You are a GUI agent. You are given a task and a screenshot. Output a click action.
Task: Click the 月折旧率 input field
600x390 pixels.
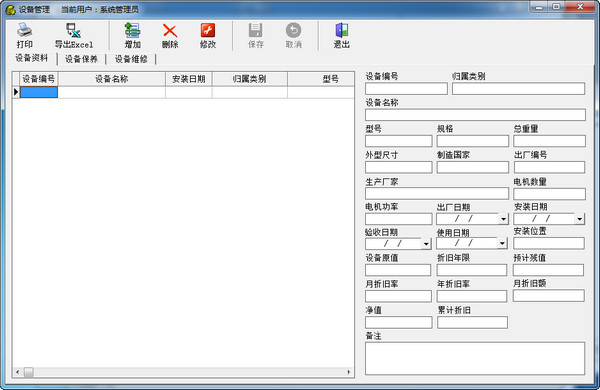[x=398, y=296]
